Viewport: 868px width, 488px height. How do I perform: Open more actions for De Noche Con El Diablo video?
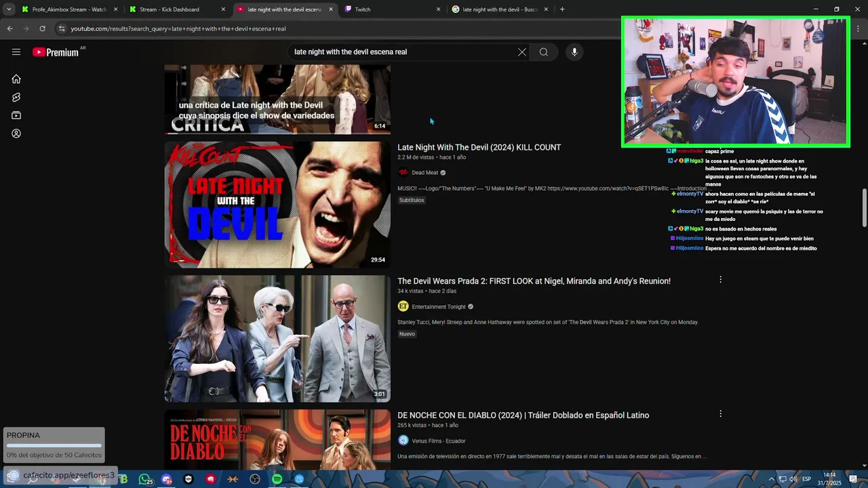[x=720, y=413]
